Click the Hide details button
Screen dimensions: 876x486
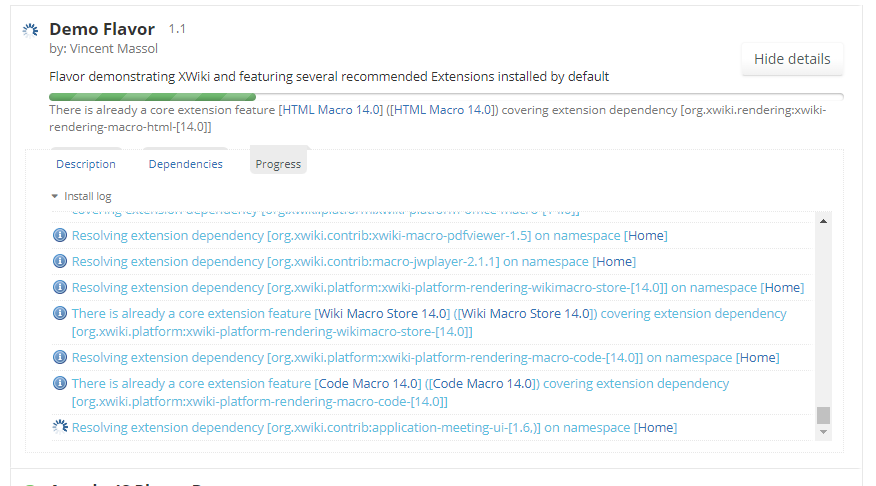tap(792, 59)
